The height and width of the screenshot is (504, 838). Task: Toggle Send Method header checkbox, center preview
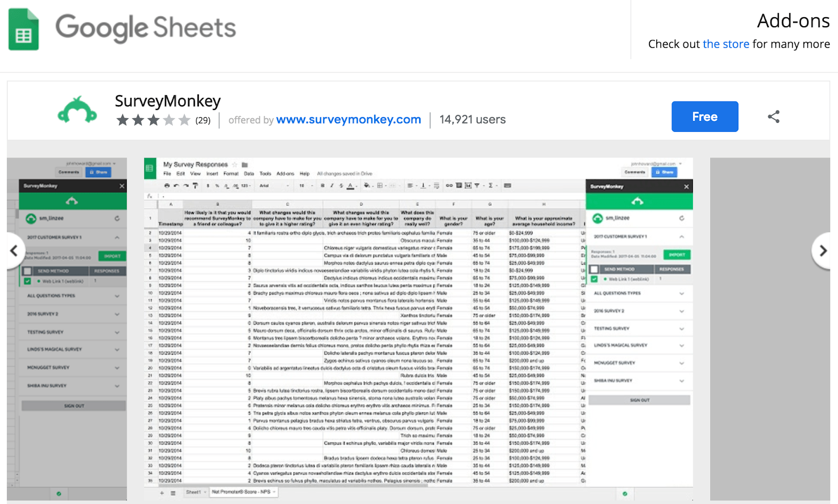(594, 269)
